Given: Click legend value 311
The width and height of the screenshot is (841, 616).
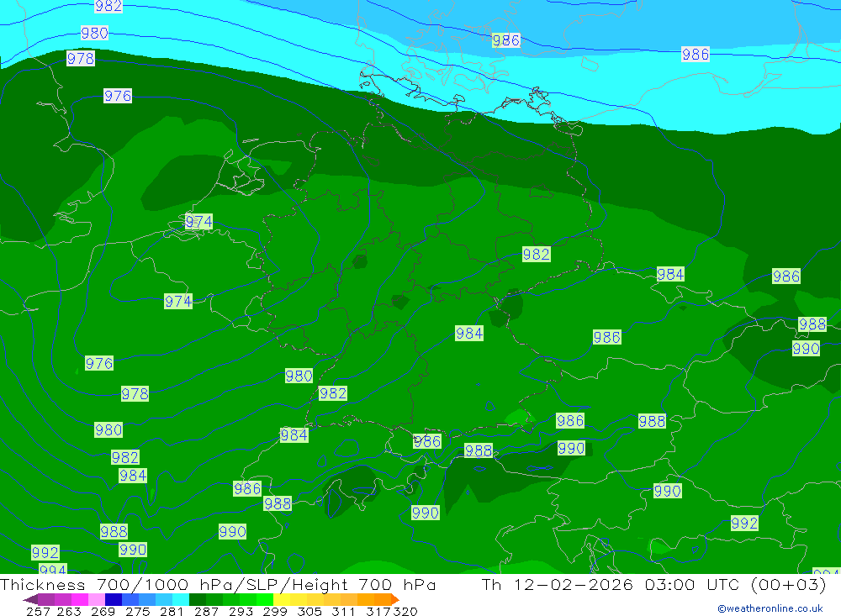Looking at the screenshot, I should [343, 611].
